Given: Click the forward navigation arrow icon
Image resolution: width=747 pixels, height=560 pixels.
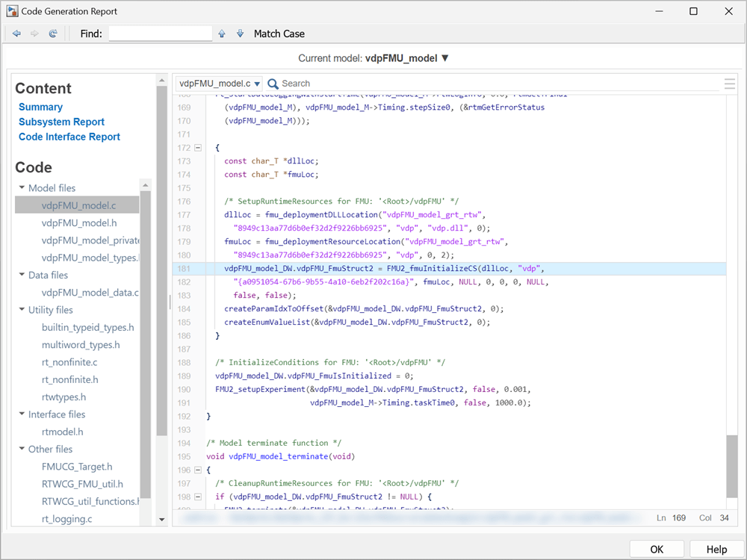Looking at the screenshot, I should 34,34.
